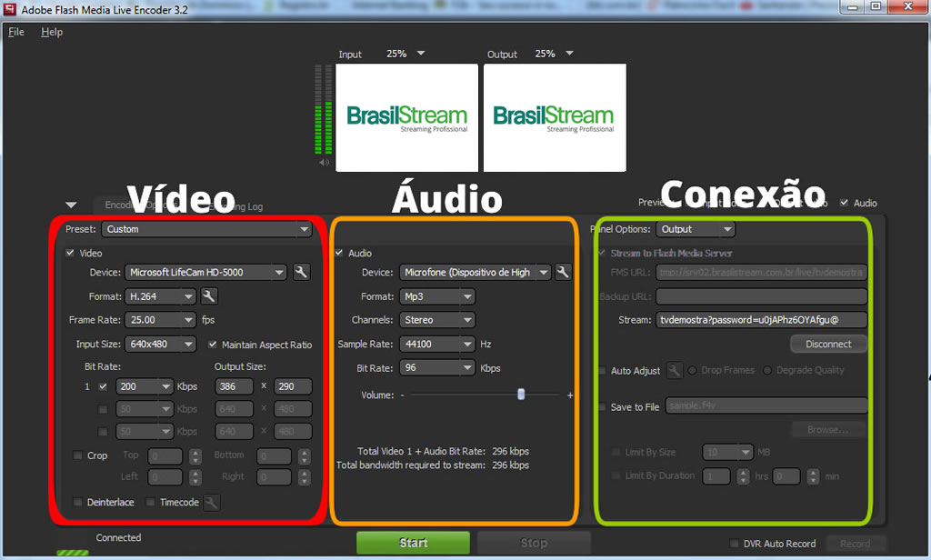Open audio device settings wrench
The height and width of the screenshot is (560, 931).
pyautogui.click(x=562, y=272)
